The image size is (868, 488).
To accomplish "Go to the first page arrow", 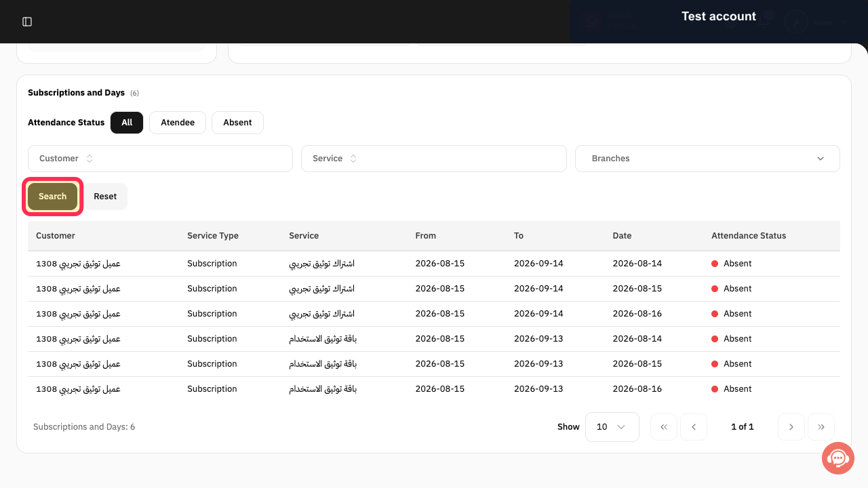I will [664, 427].
